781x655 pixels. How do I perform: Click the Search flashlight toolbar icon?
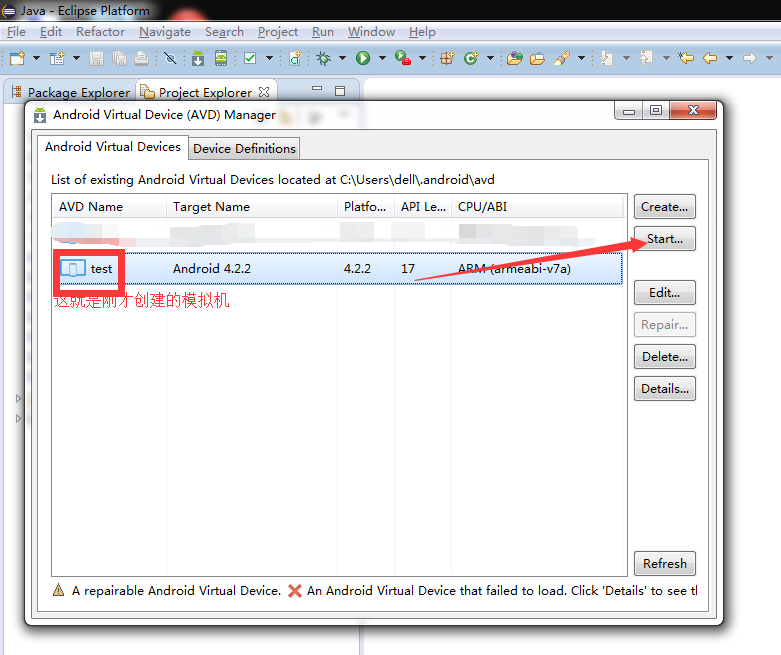pos(562,58)
